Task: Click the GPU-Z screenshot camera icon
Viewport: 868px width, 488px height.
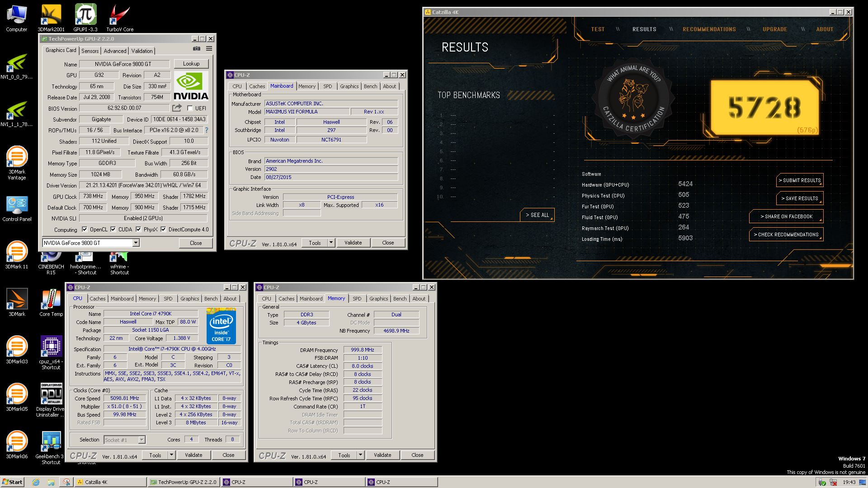Action: [x=197, y=48]
